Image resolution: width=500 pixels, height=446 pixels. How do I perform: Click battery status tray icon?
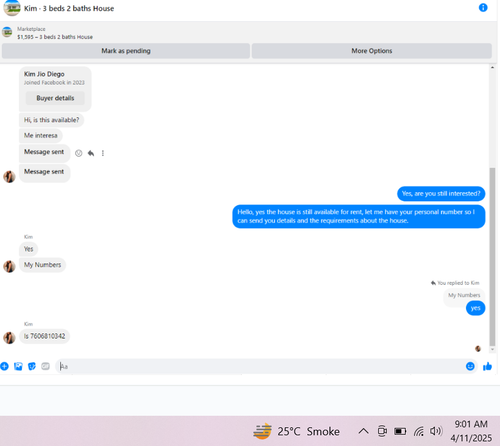(x=400, y=432)
